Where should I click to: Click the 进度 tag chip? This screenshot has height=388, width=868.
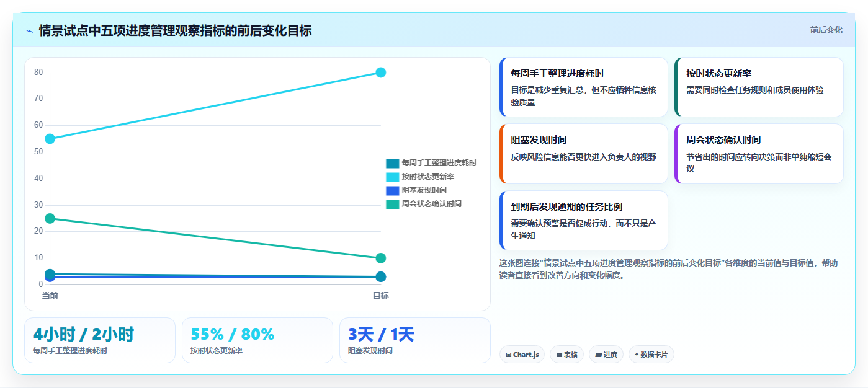[606, 355]
